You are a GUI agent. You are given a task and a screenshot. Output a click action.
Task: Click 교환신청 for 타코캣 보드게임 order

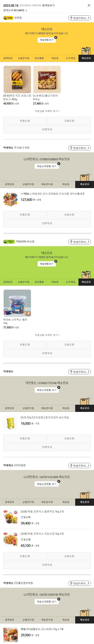tap(69, 438)
